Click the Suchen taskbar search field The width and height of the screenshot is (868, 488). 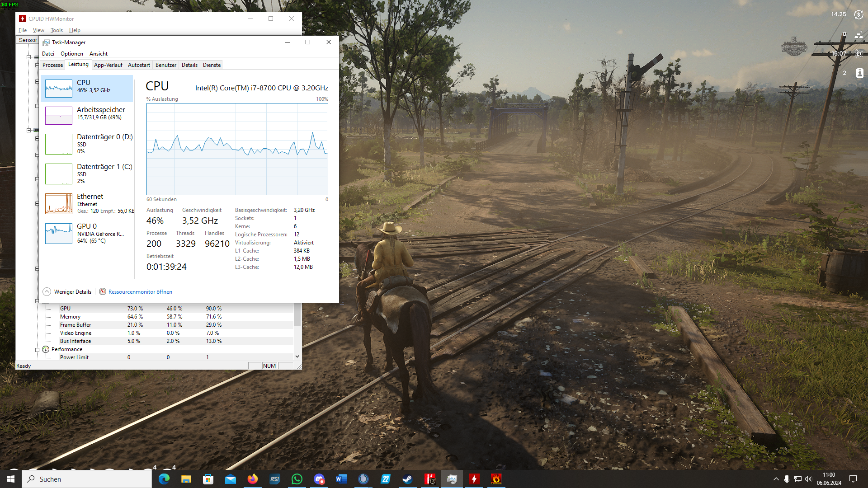90,479
